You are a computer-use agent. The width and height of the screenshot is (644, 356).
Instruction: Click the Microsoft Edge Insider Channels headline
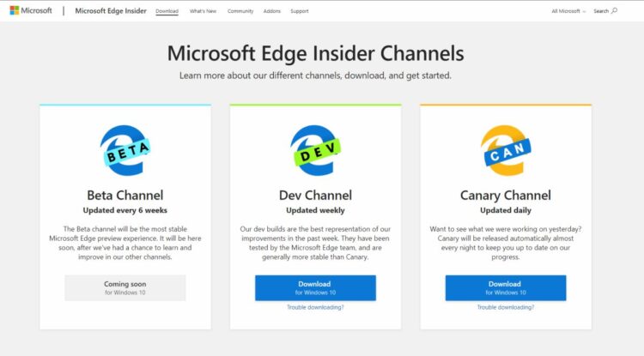click(315, 53)
